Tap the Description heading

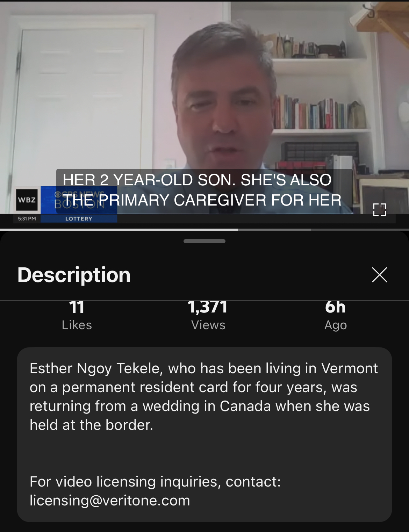pos(74,275)
